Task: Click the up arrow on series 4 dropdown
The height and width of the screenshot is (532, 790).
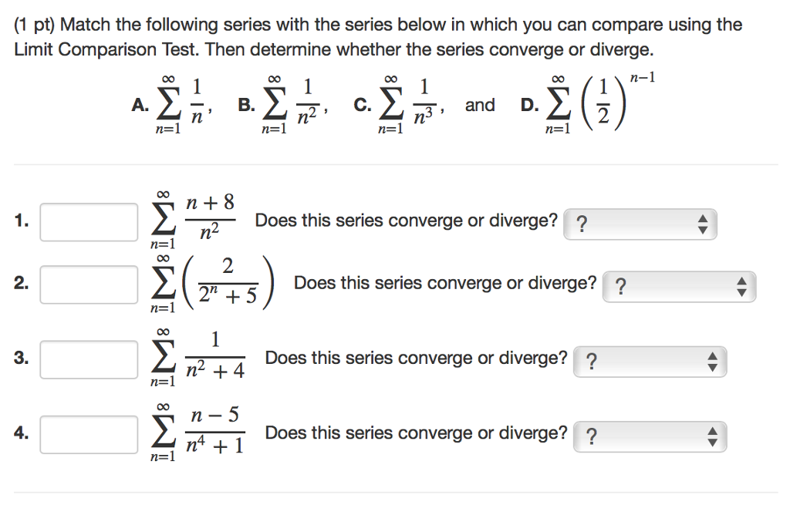Action: pos(712,431)
